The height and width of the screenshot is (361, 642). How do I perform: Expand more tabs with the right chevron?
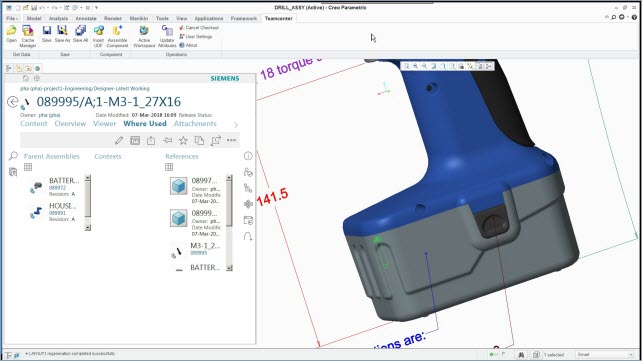point(235,124)
